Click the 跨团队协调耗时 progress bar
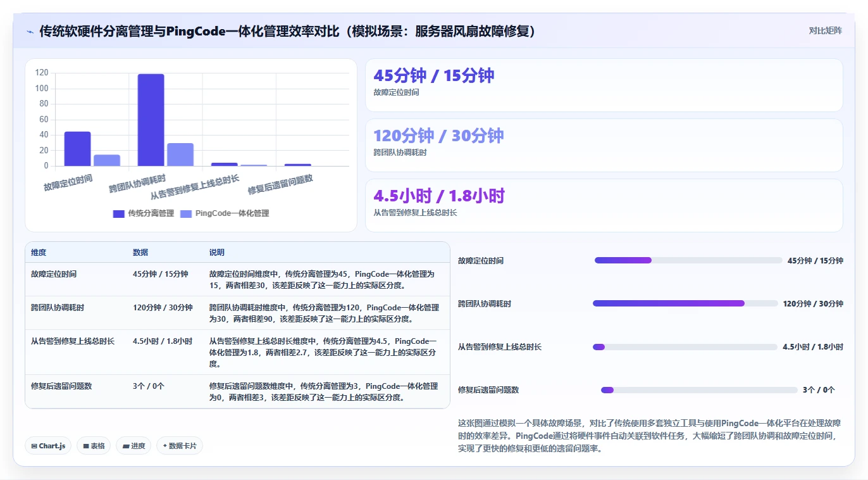 pyautogui.click(x=685, y=303)
